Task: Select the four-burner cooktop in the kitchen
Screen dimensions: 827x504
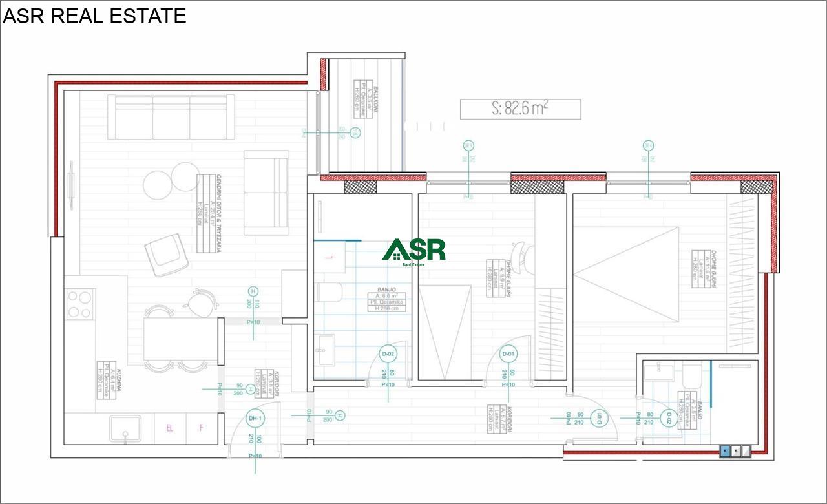Action: point(80,304)
